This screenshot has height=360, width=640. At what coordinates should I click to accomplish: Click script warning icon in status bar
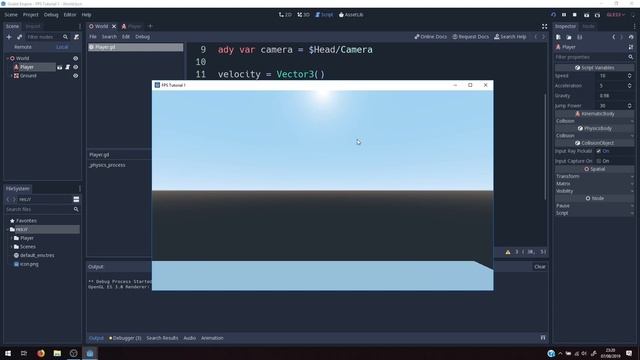(508, 252)
